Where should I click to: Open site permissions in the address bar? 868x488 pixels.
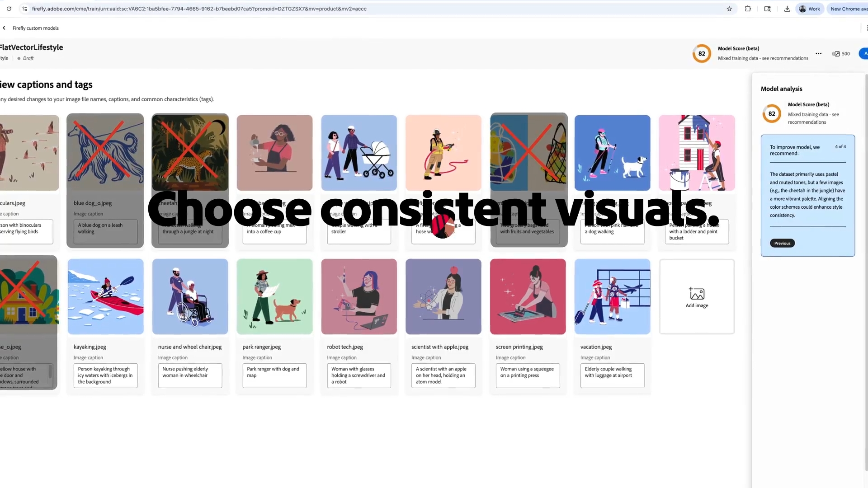[x=24, y=9]
